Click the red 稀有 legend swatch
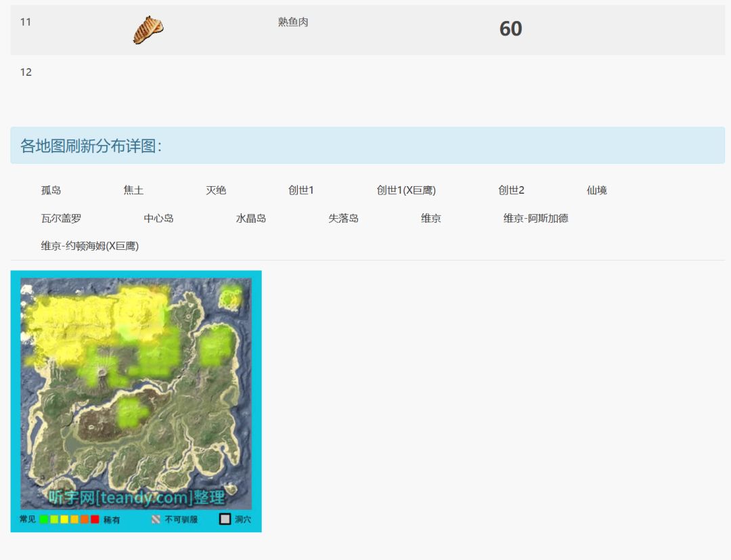 (95, 519)
